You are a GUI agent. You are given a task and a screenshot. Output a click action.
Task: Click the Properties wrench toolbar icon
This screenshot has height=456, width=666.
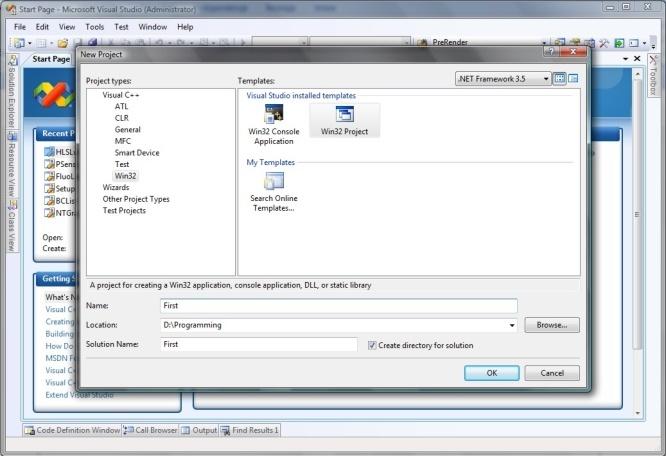tap(604, 43)
